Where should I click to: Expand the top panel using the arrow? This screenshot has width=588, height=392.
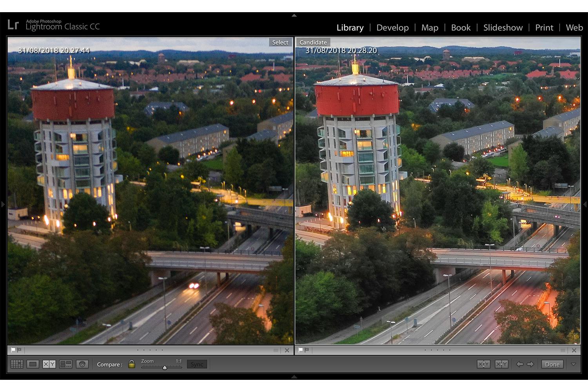pos(294,16)
